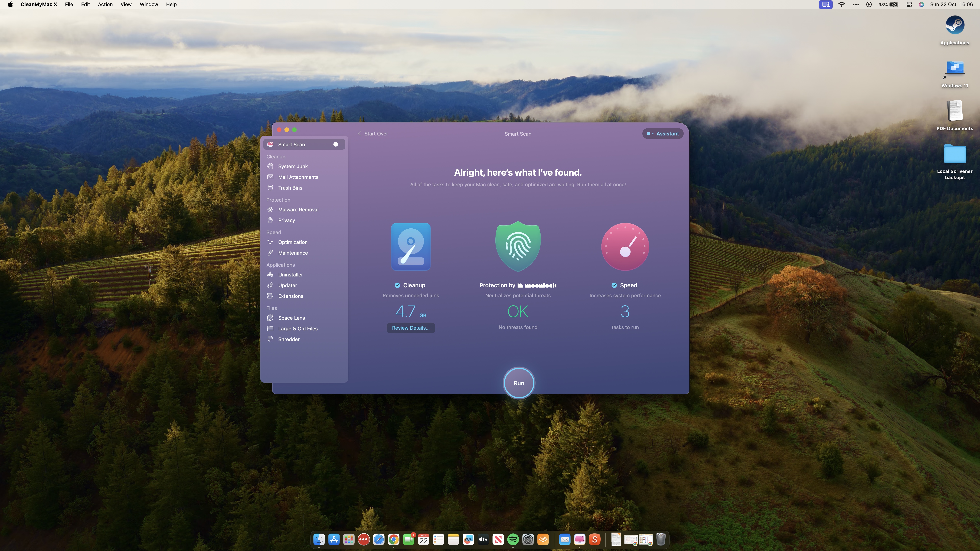
Task: Toggle the Cleanup checkbox
Action: coord(397,285)
